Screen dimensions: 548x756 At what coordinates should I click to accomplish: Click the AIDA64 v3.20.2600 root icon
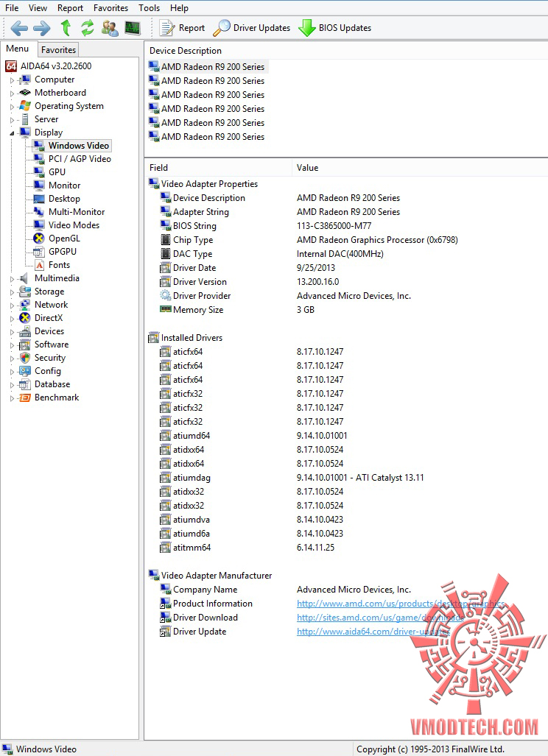click(11, 66)
